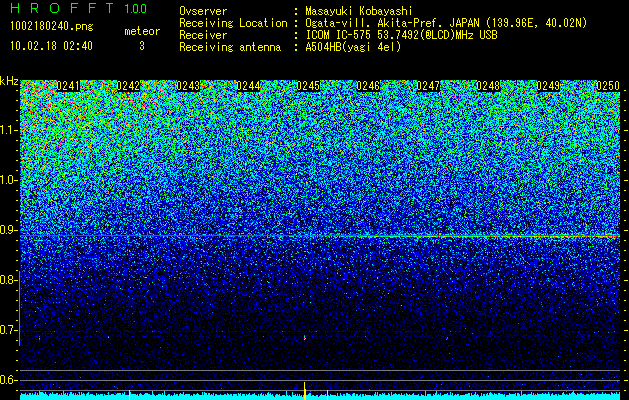Click the 0250 time marker

(608, 86)
